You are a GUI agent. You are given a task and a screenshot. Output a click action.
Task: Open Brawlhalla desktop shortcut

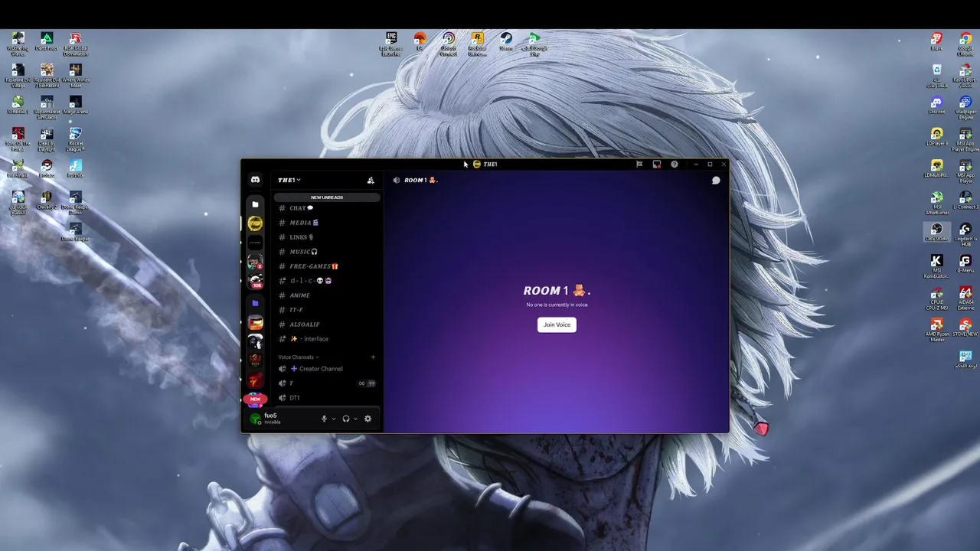tap(18, 168)
